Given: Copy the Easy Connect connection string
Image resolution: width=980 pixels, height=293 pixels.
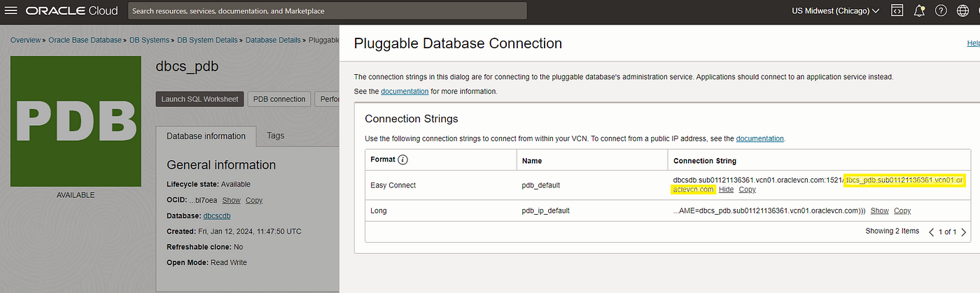Looking at the screenshot, I should pos(747,190).
